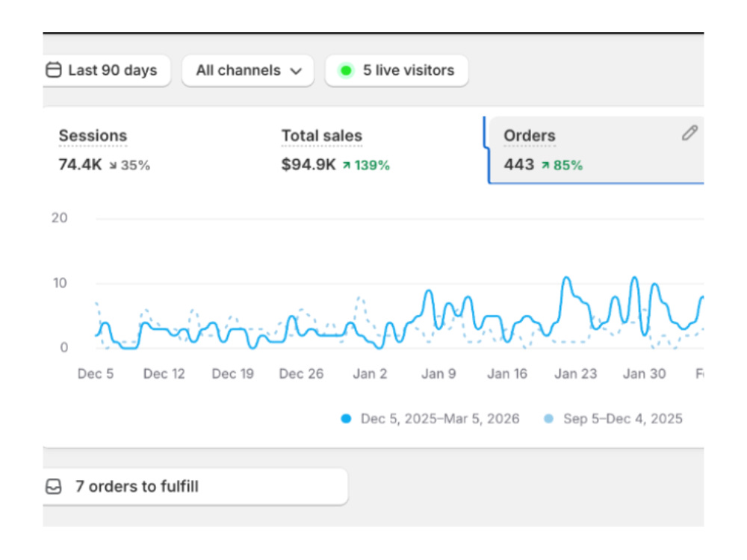This screenshot has width=747, height=560.
Task: Expand the All channels dropdown
Action: click(248, 70)
